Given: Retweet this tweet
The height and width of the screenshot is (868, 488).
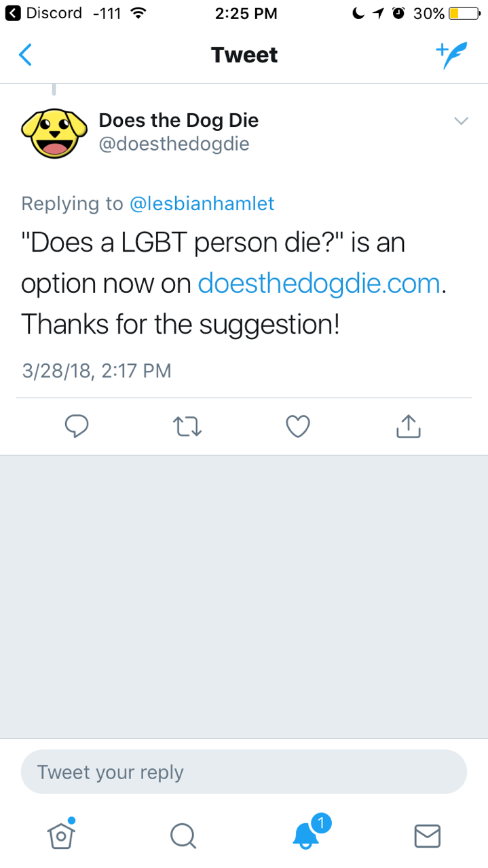Looking at the screenshot, I should tap(187, 426).
